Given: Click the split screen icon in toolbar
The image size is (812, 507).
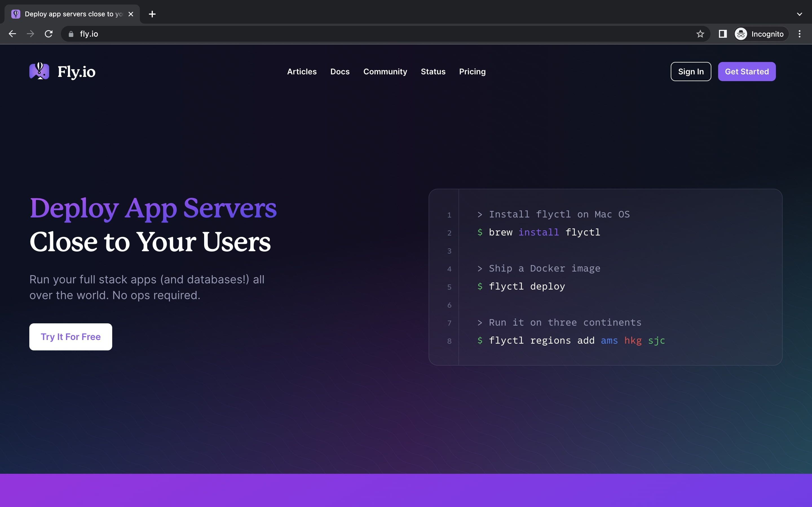Looking at the screenshot, I should coord(723,34).
